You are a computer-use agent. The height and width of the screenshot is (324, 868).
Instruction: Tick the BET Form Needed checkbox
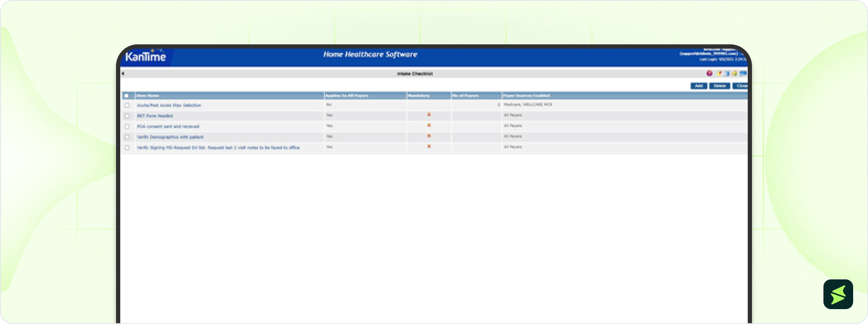tap(127, 116)
